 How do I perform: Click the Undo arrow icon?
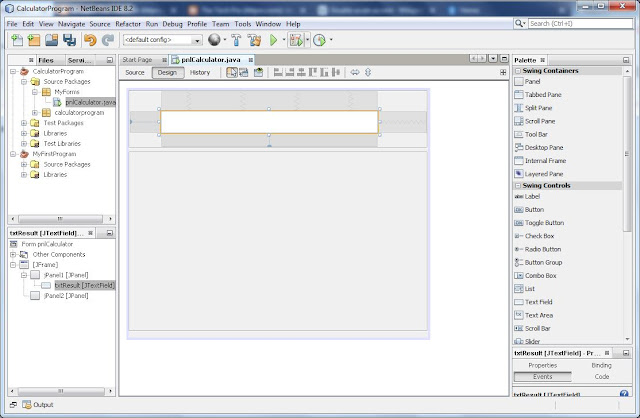coord(90,40)
